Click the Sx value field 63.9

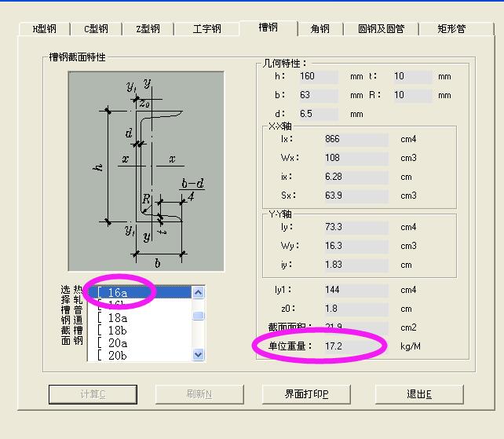click(356, 196)
